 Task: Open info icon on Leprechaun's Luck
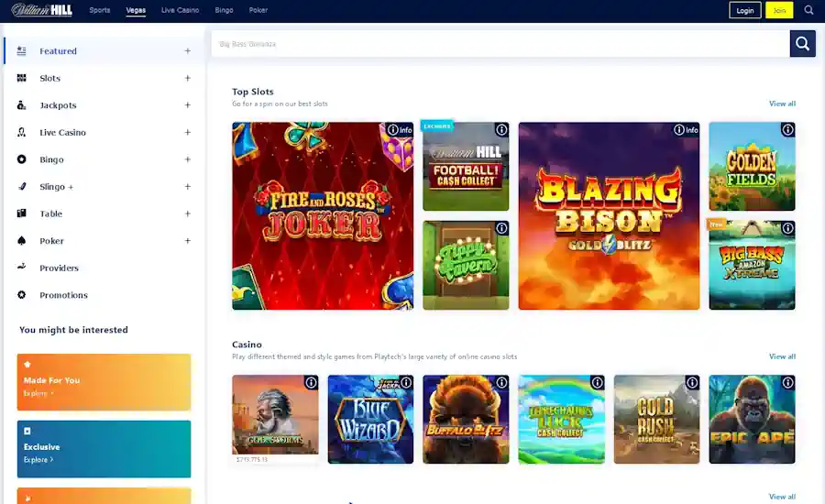(x=597, y=382)
